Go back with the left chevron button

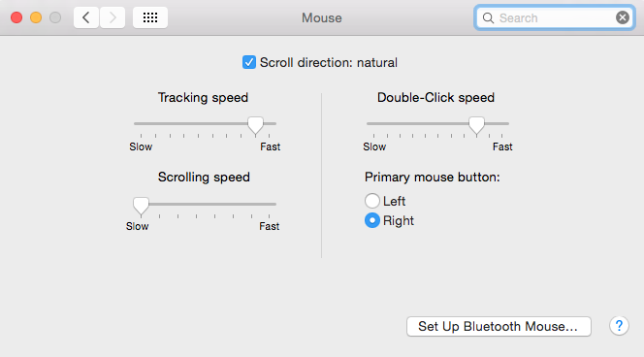coord(86,17)
